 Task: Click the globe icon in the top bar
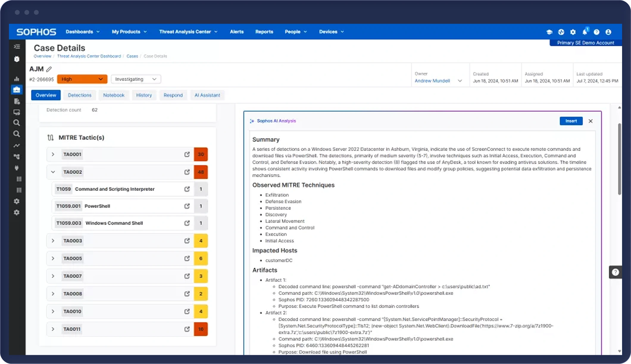(561, 32)
